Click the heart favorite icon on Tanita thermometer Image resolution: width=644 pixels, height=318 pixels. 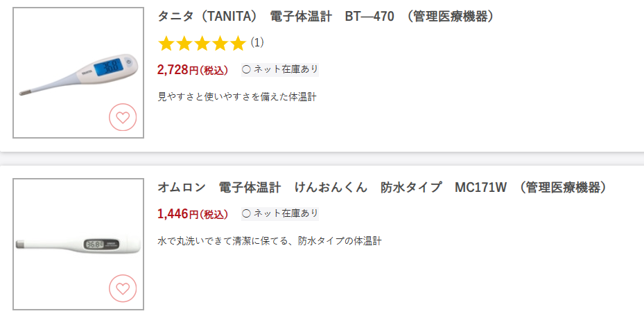(123, 117)
